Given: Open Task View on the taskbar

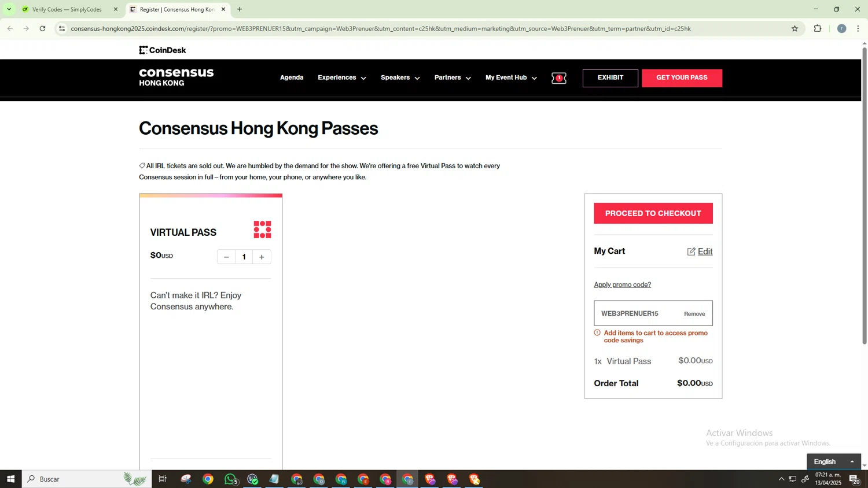Looking at the screenshot, I should [163, 479].
